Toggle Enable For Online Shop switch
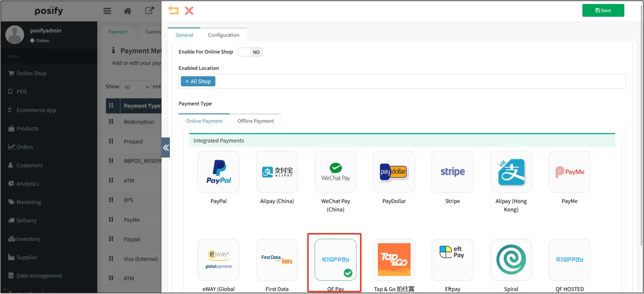644x294 pixels. 250,52
